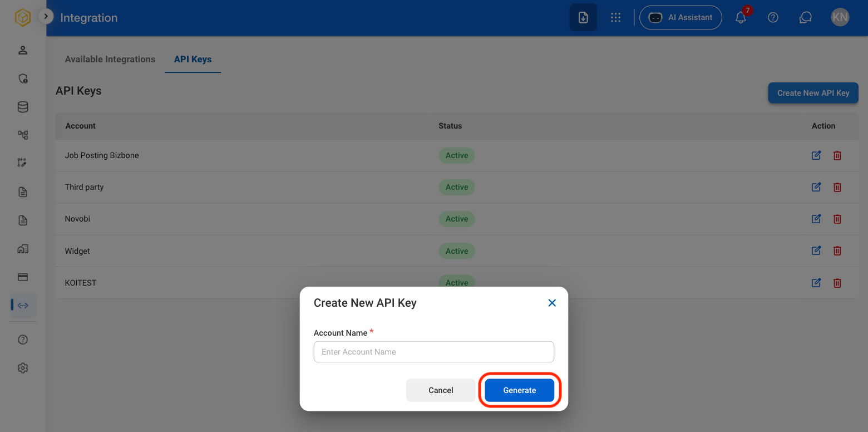
Task: Open the building company sidebar icon
Action: [x=23, y=249]
